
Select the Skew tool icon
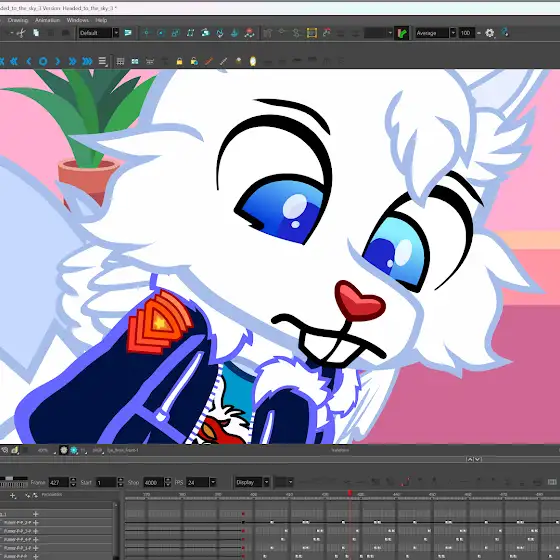(190, 33)
